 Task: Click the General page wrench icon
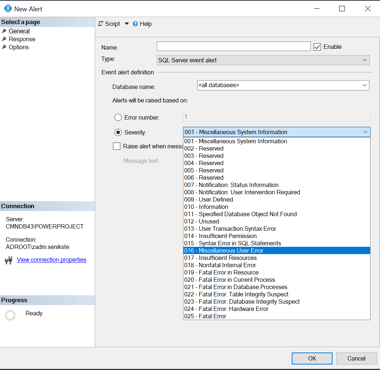point(4,31)
